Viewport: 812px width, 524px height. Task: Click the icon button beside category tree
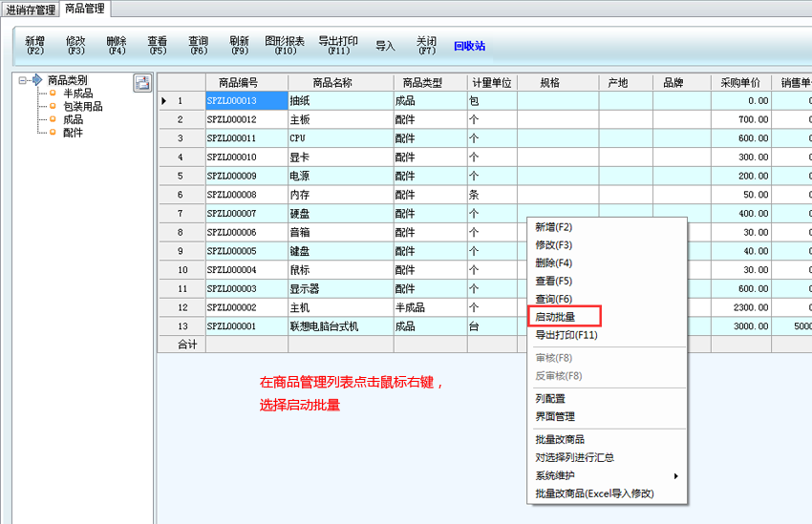pyautogui.click(x=142, y=83)
